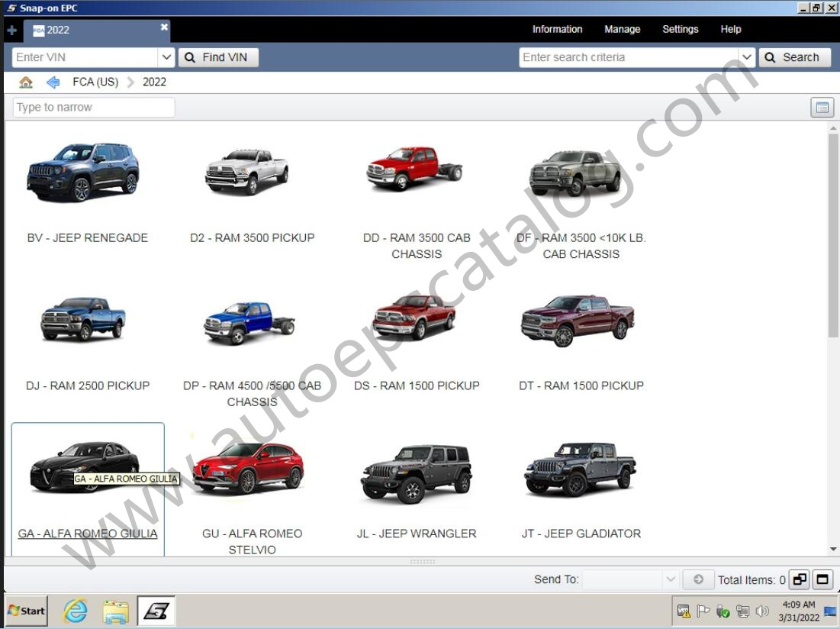Open the Information menu
This screenshot has height=629, width=840.
557,29
